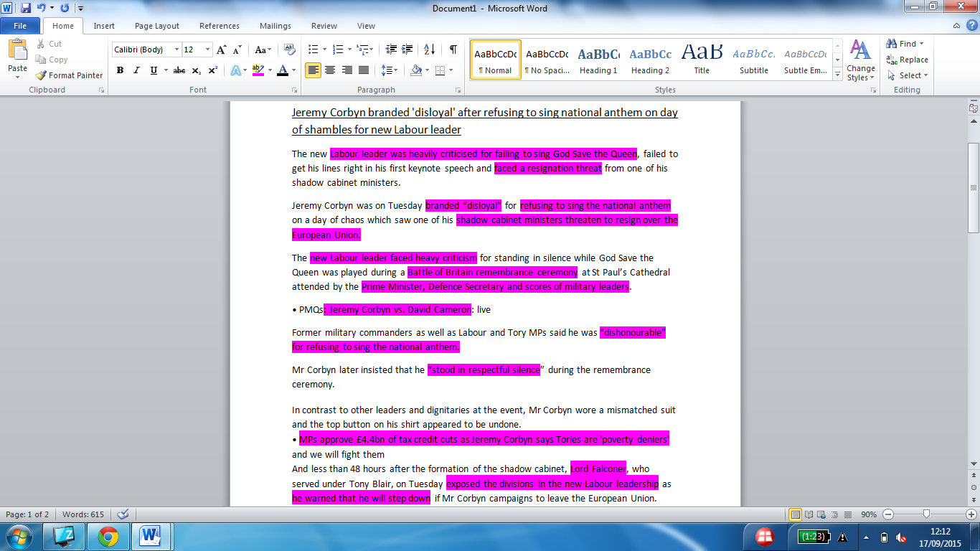The width and height of the screenshot is (980, 551).
Task: Open the font size dropdown
Action: pyautogui.click(x=208, y=50)
